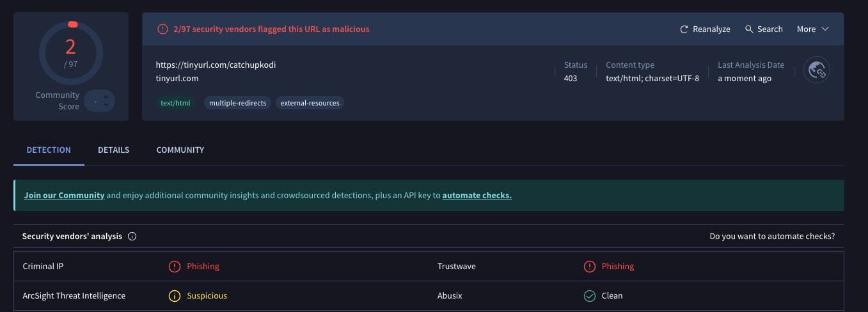Screen dimensions: 868x312
Task: Click the Suspicious verdict for ArcSight
Action: (207, 296)
